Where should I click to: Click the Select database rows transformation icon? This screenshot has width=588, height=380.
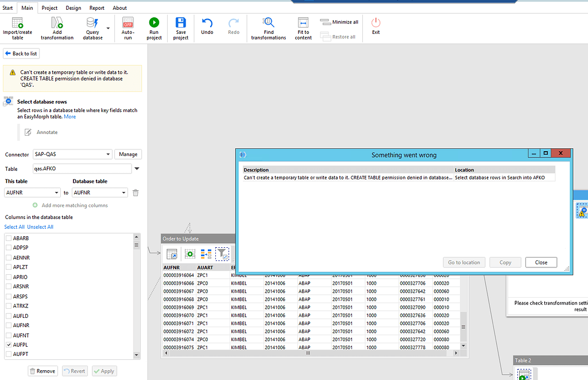pos(8,101)
